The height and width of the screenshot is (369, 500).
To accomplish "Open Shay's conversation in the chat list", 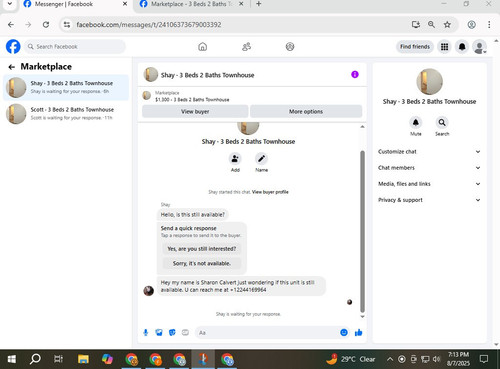I will [66, 87].
